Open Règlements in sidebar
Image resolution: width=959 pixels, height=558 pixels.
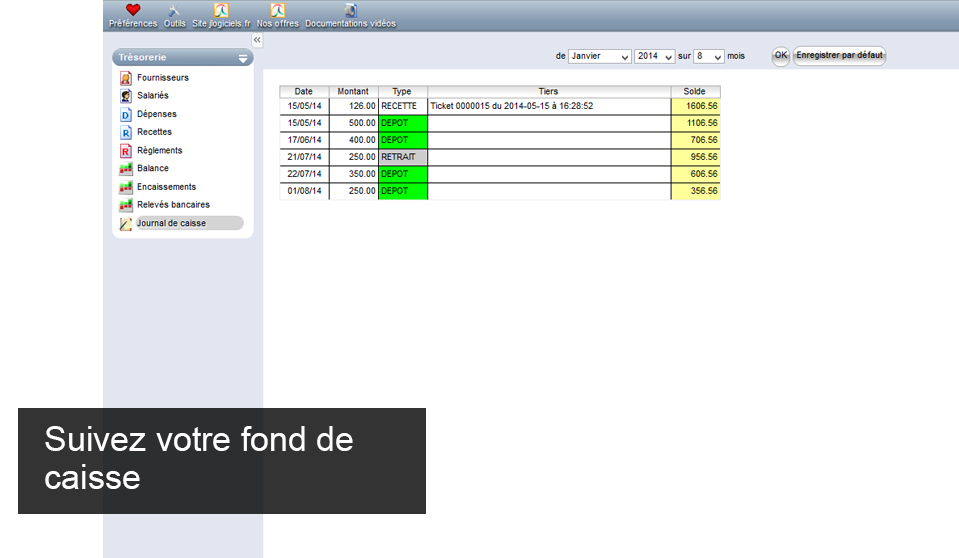(160, 150)
